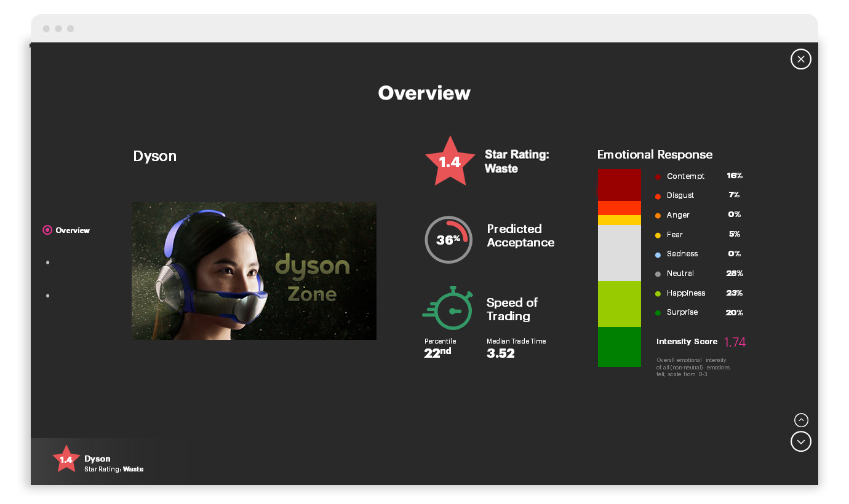Click the 36% predicted acceptance gauge
849x504 pixels.
click(x=448, y=240)
